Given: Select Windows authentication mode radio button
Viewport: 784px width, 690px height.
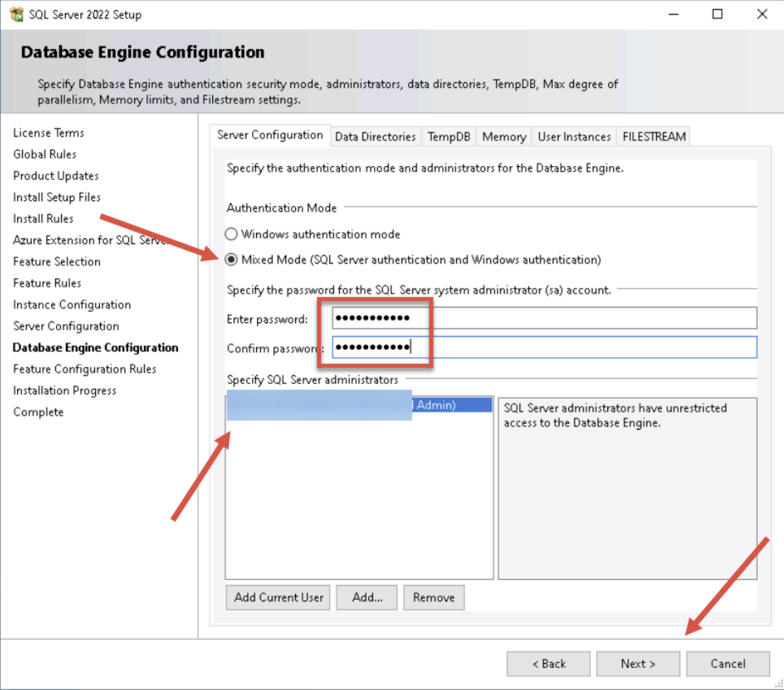Looking at the screenshot, I should (x=231, y=234).
